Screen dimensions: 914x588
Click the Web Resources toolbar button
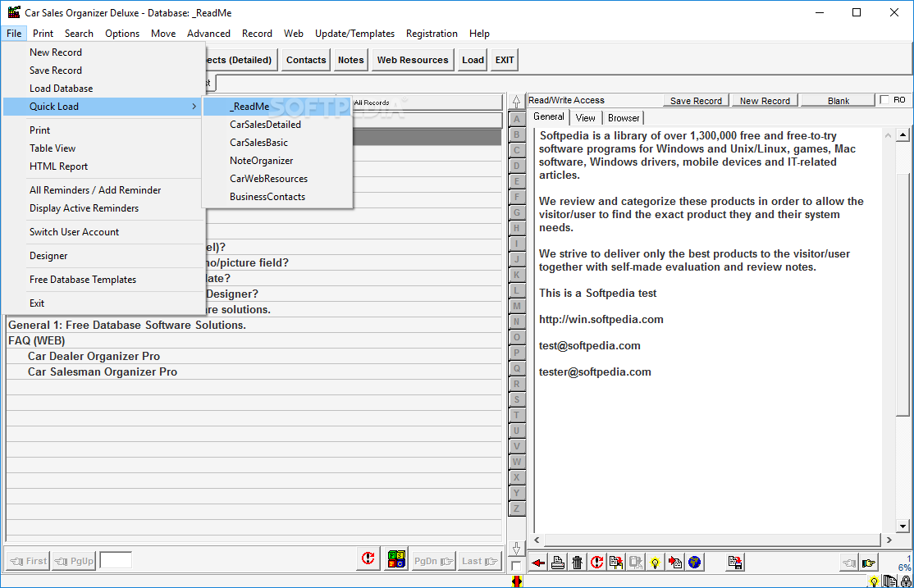(413, 60)
